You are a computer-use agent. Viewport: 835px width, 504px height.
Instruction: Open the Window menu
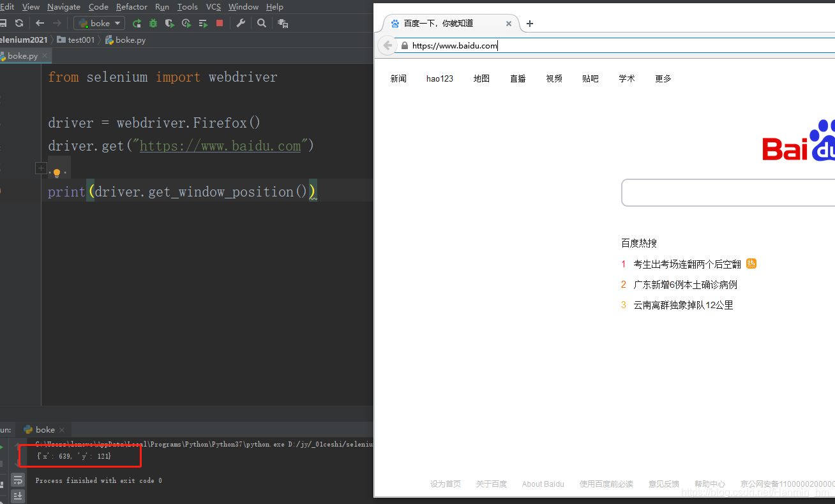click(243, 6)
